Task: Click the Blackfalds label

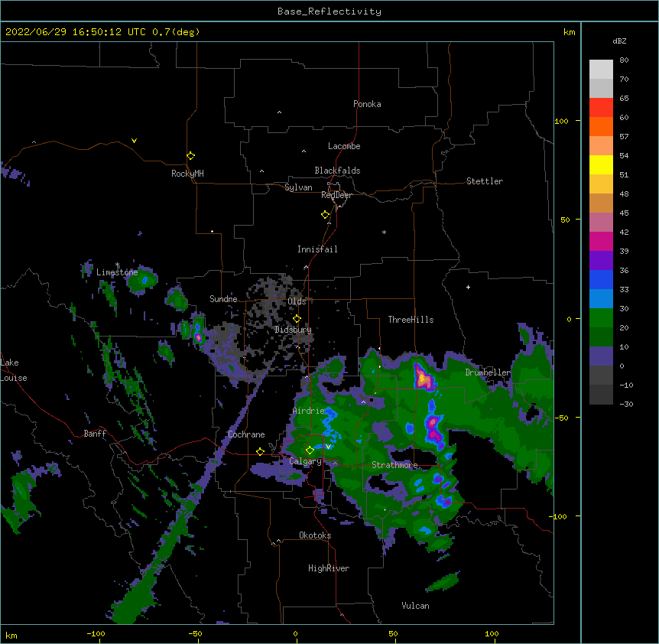Action: (337, 171)
